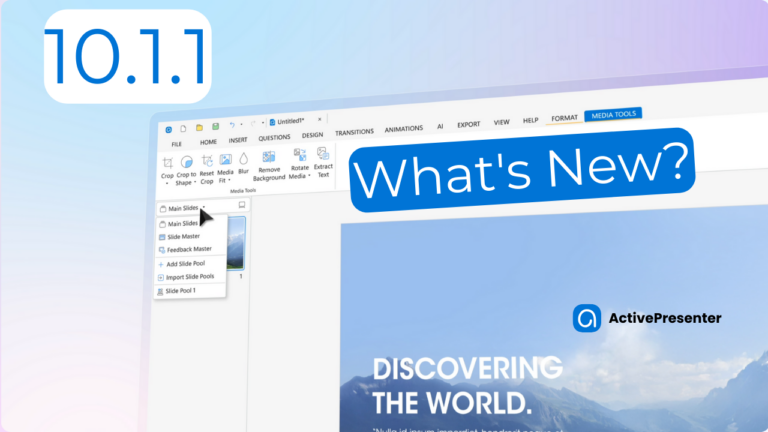
Task: Click the ActivePresenter logo icon
Action: click(x=587, y=318)
